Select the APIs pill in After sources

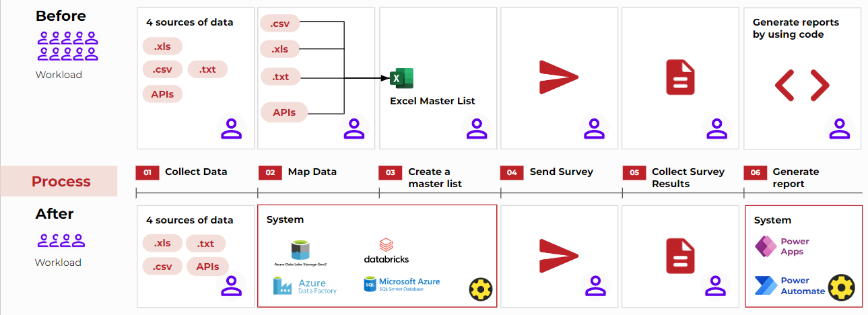(207, 267)
